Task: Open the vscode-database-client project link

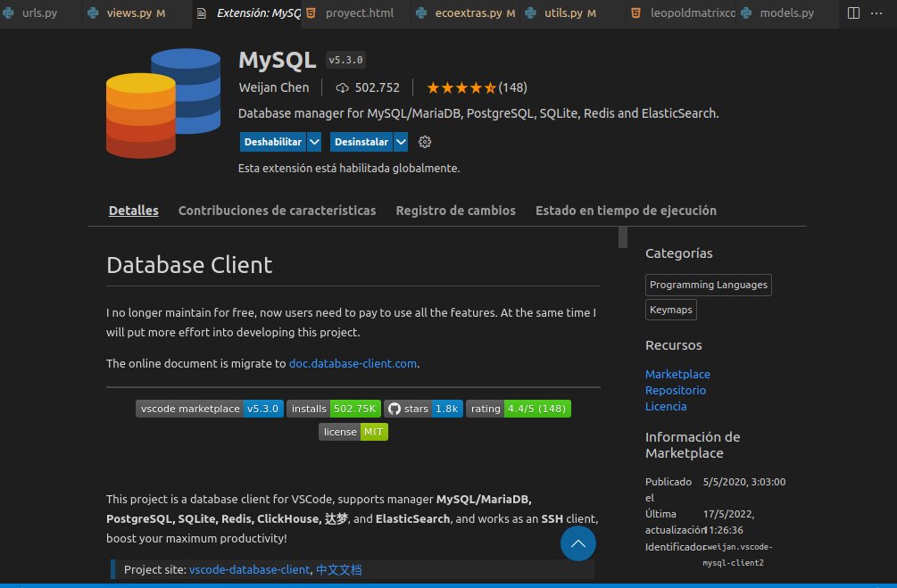Action: point(249,569)
